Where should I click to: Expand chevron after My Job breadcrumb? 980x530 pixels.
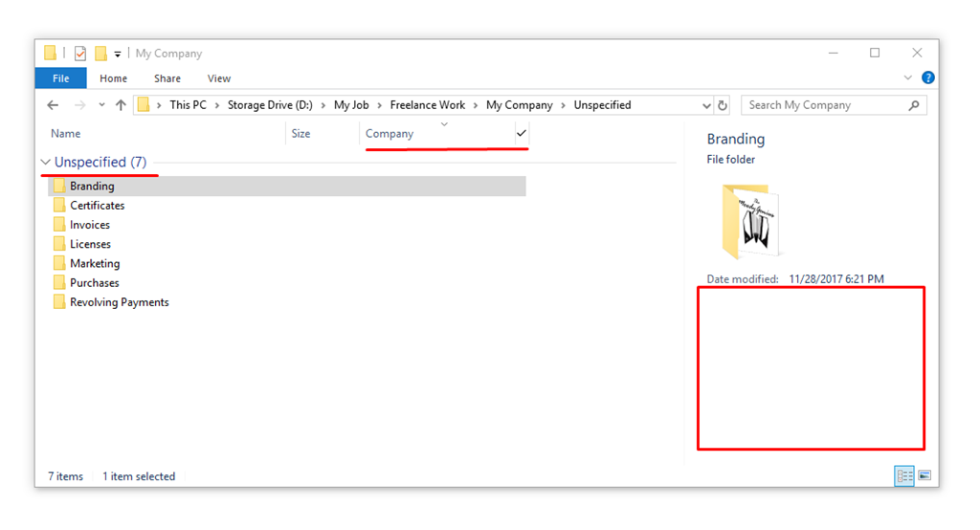coord(379,105)
